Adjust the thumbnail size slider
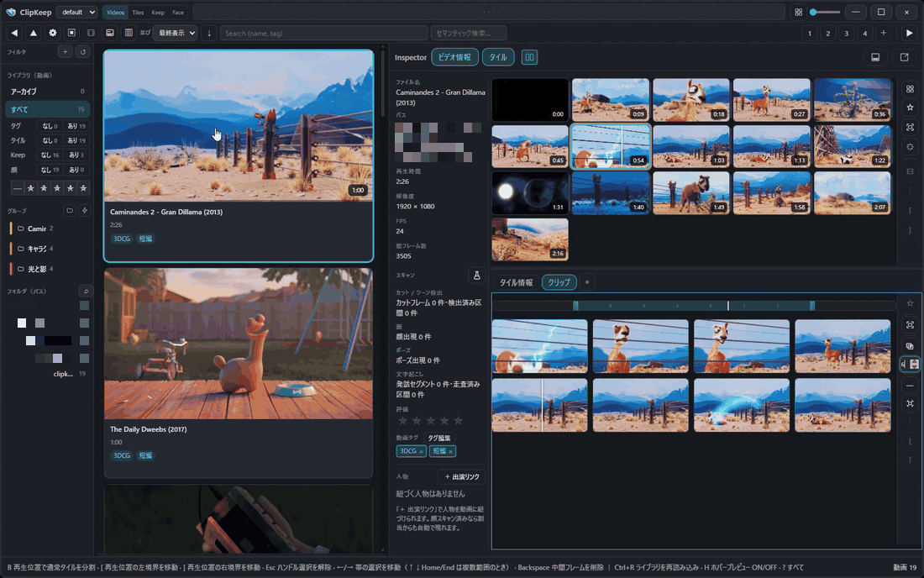 (825, 12)
